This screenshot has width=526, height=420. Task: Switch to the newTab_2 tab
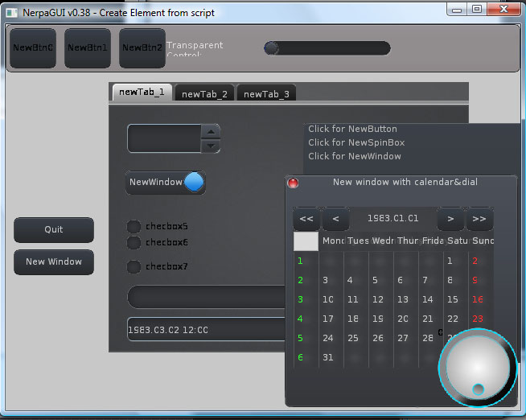click(204, 94)
